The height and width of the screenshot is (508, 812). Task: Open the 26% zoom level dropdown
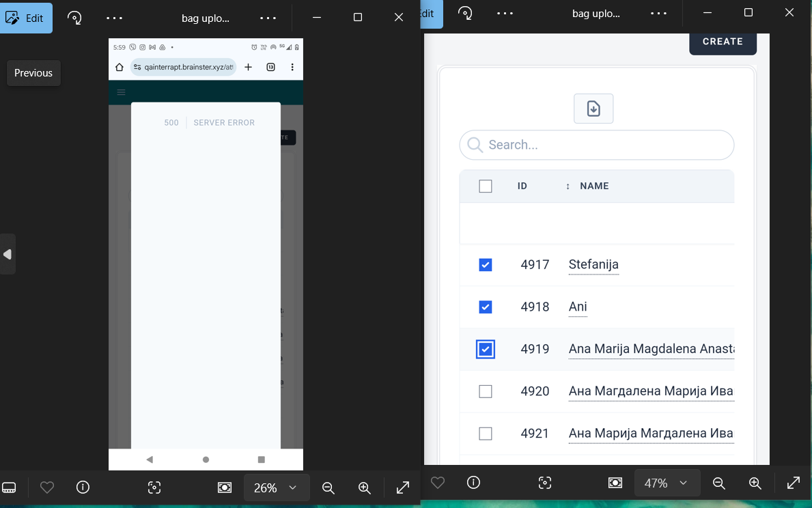276,488
